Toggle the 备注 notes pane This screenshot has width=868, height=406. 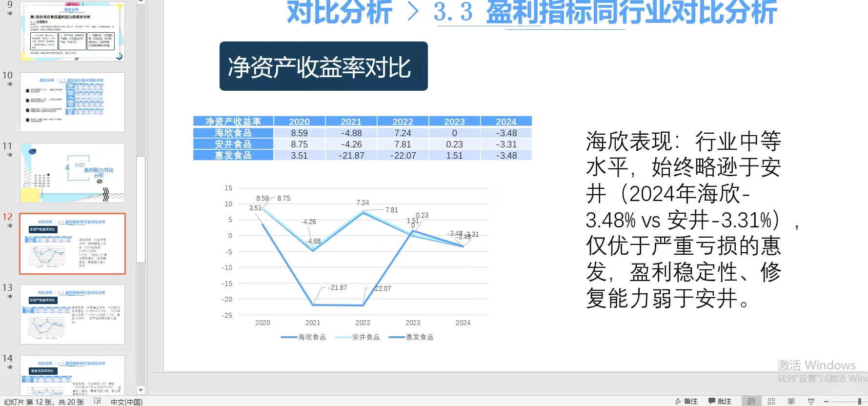click(686, 401)
